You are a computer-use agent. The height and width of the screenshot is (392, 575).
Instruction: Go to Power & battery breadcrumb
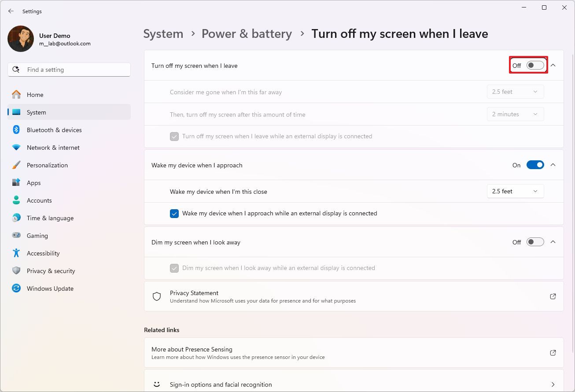coord(247,33)
